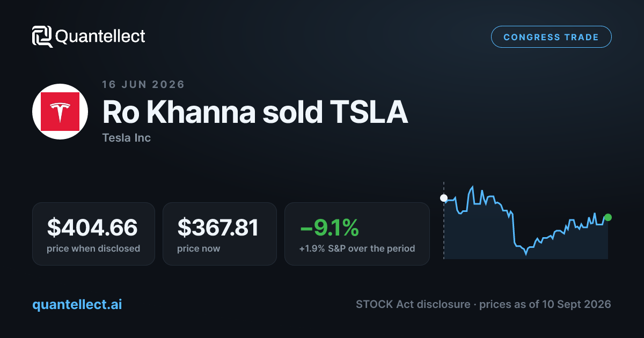This screenshot has width=644, height=338.
Task: Click the CONGRESS TRADE badge
Action: pyautogui.click(x=551, y=37)
